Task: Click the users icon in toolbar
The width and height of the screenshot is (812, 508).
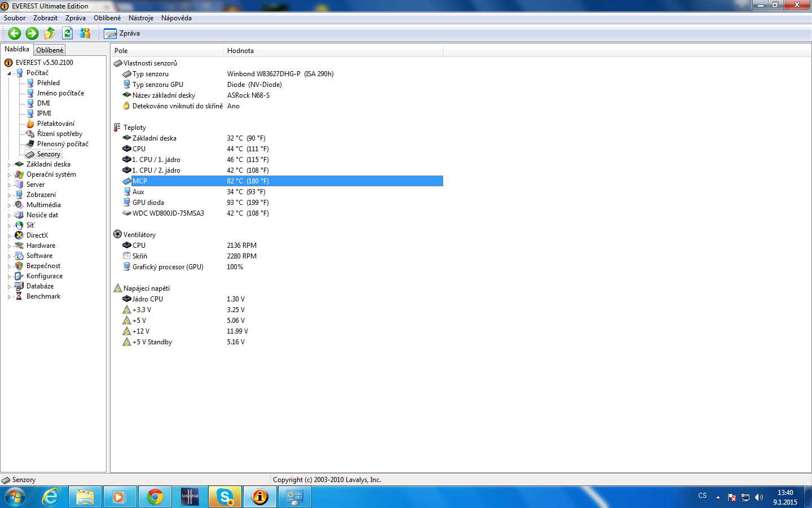Action: coord(85,33)
